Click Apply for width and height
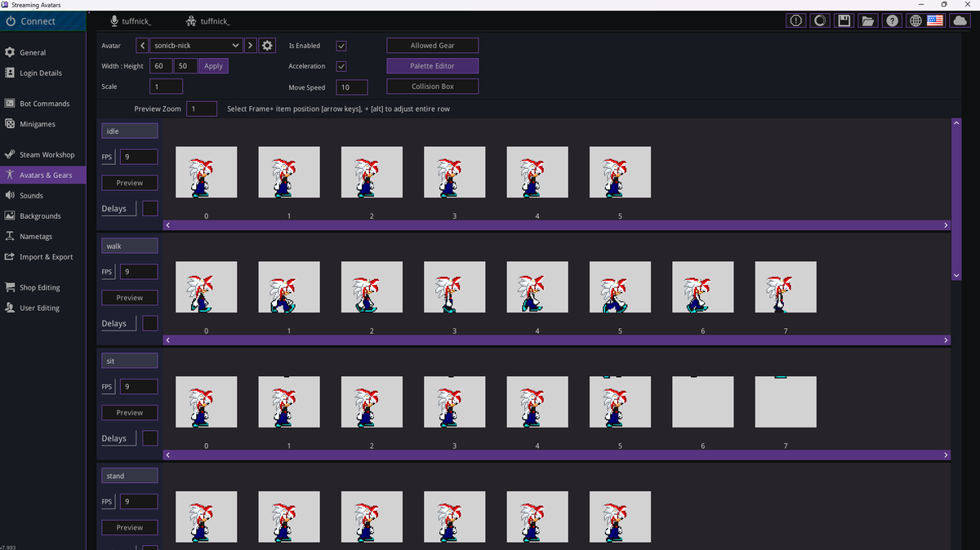Image resolution: width=980 pixels, height=550 pixels. [212, 66]
